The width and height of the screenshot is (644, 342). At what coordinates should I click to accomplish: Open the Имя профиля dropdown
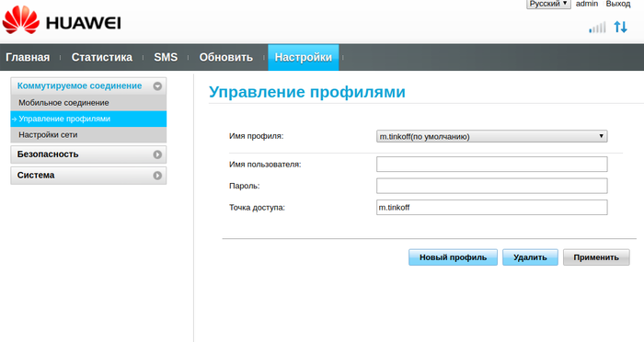coord(491,136)
